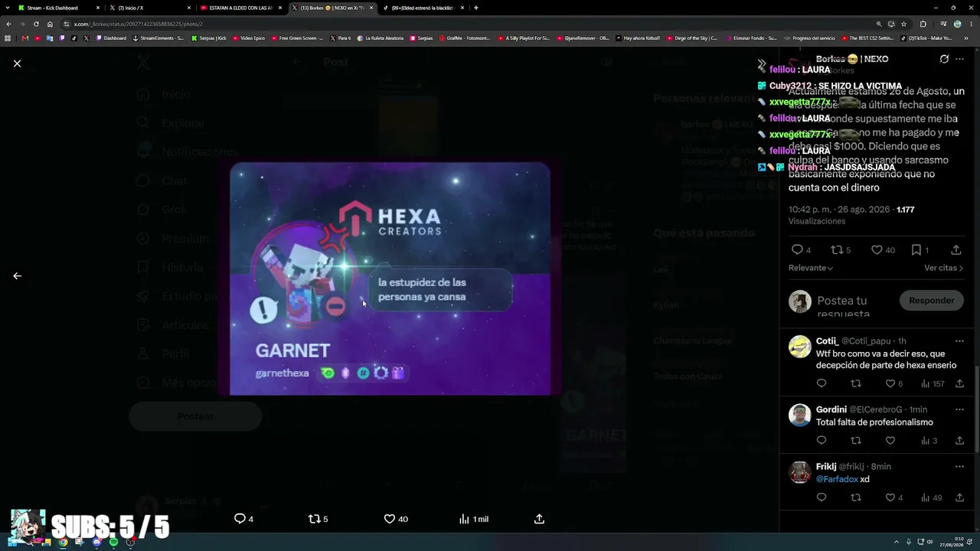
Task: Reload the current page
Action: (x=36, y=24)
